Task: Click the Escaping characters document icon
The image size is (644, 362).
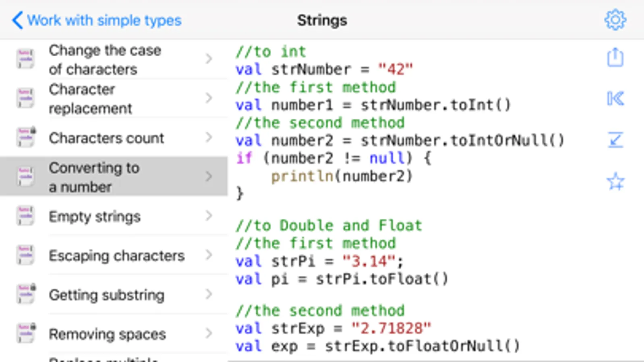Action: (x=26, y=255)
